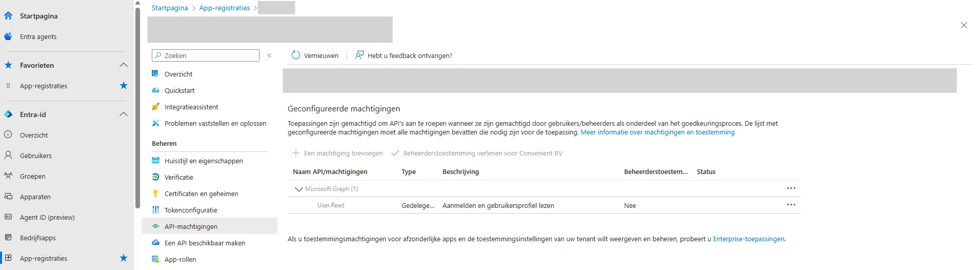The height and width of the screenshot is (270, 980).
Task: Click the Gedelege... type cell
Action: (x=418, y=206)
